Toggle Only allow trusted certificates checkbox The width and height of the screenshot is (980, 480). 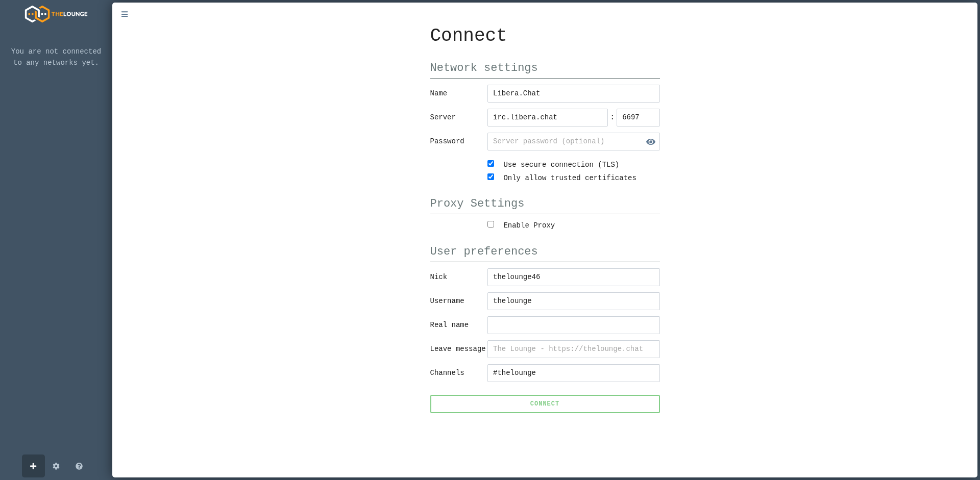491,177
